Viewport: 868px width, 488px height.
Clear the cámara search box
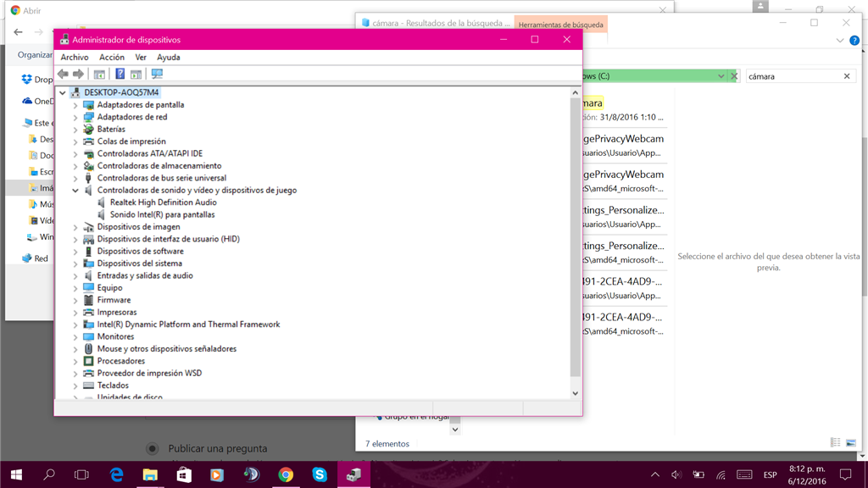click(847, 76)
